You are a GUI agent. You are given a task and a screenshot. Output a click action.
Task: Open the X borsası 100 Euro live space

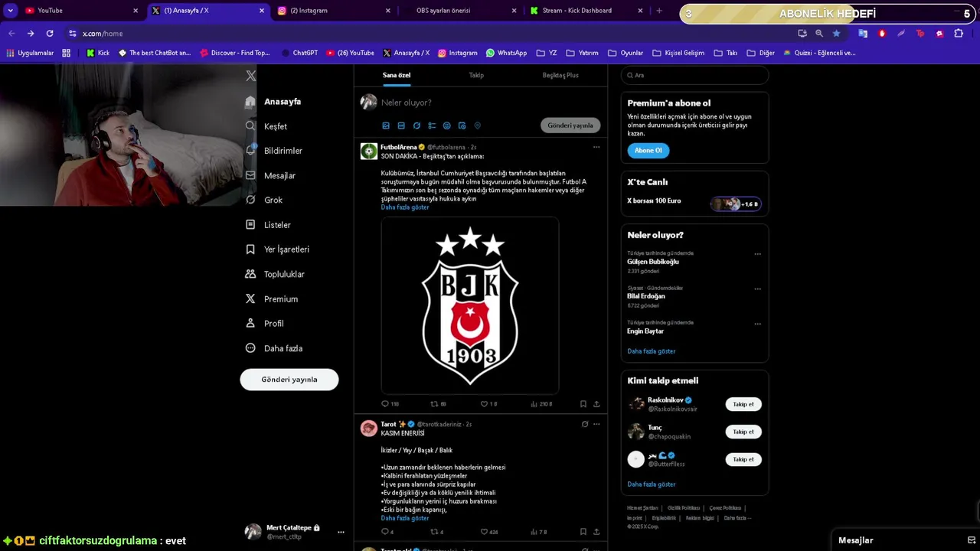[x=694, y=202]
